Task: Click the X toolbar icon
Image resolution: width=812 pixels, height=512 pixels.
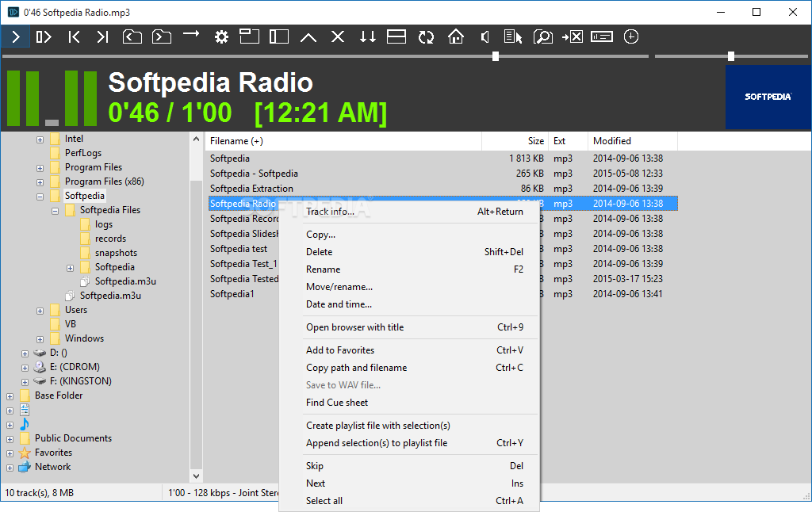Action: coord(338,36)
